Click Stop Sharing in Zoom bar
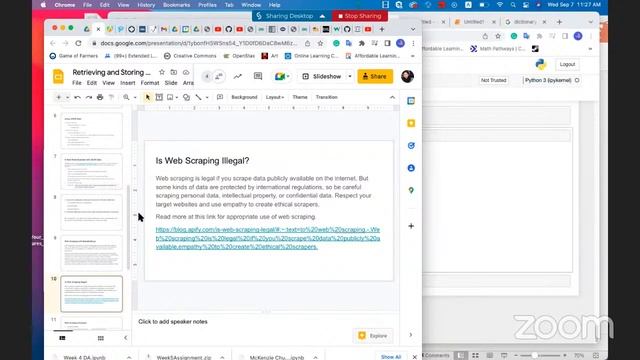 (360, 16)
